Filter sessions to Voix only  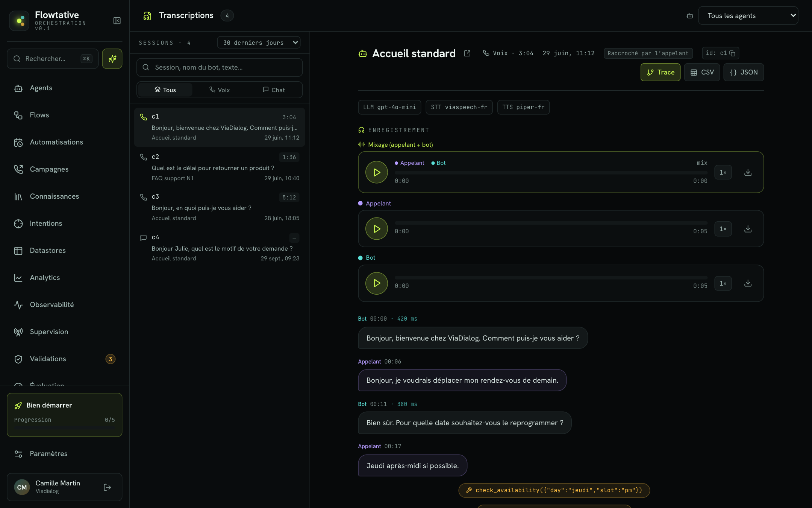(220, 90)
